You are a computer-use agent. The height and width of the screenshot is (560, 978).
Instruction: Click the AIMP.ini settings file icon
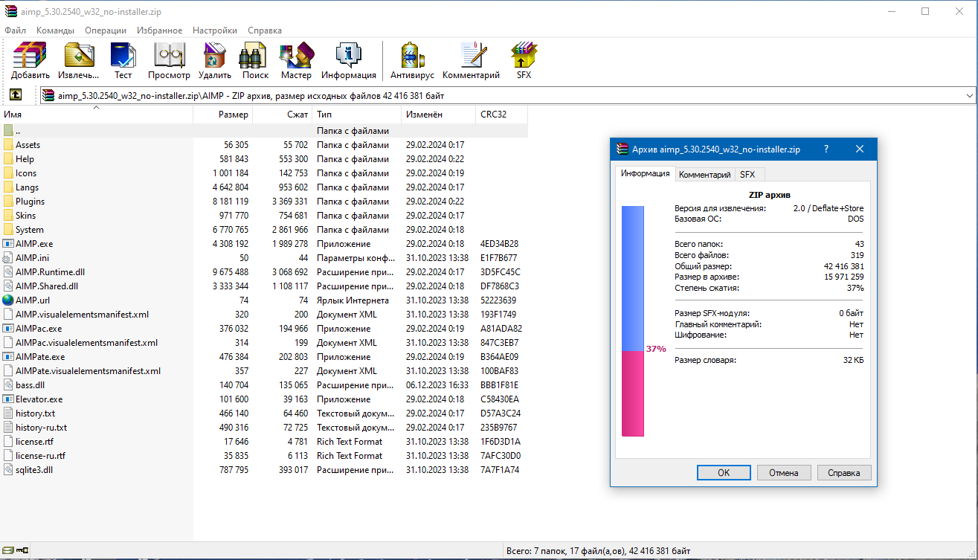pos(8,258)
